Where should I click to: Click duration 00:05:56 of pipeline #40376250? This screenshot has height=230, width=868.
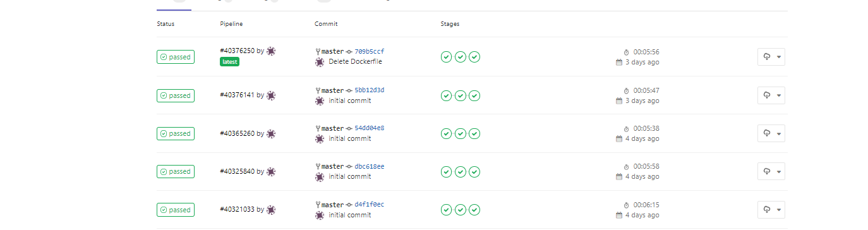(x=646, y=52)
